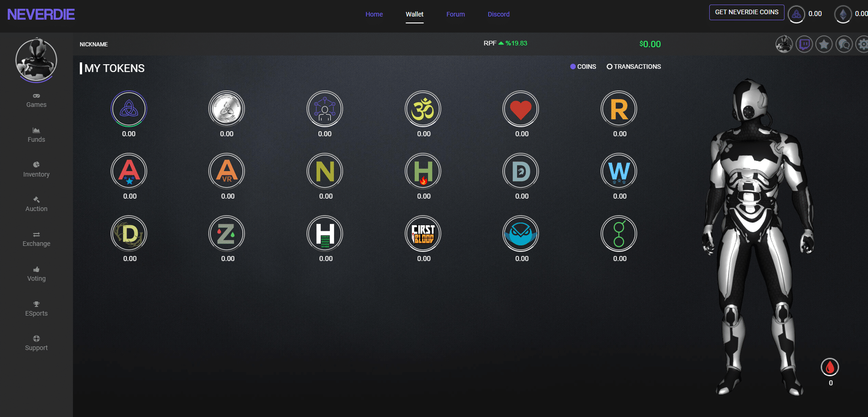This screenshot has width=868, height=417.
Task: Click the GET NEVERDIE COINS button
Action: pos(746,12)
